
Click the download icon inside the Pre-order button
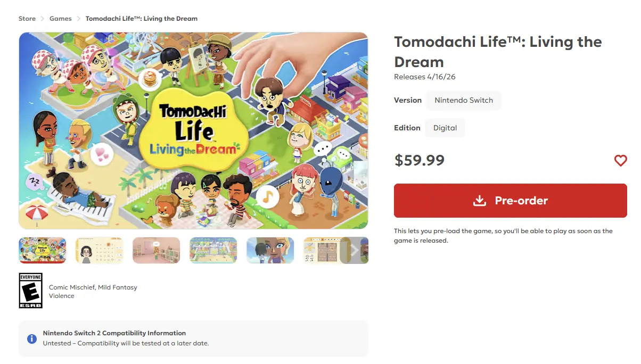480,201
